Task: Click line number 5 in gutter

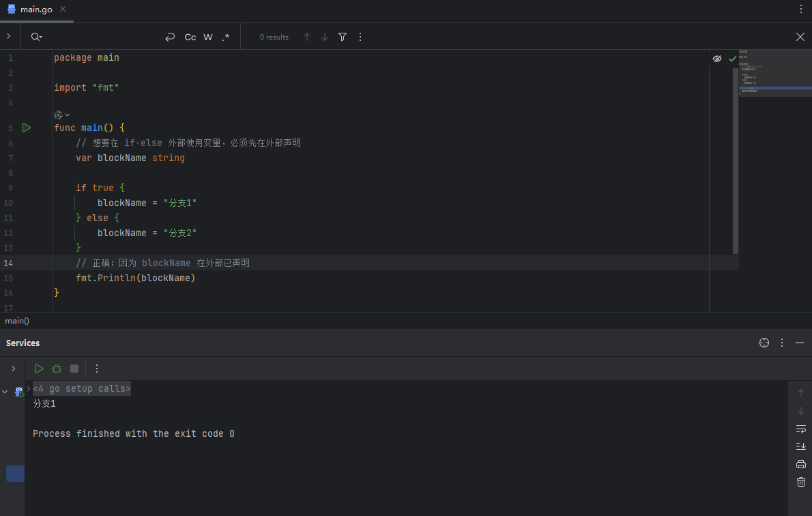Action: click(10, 128)
